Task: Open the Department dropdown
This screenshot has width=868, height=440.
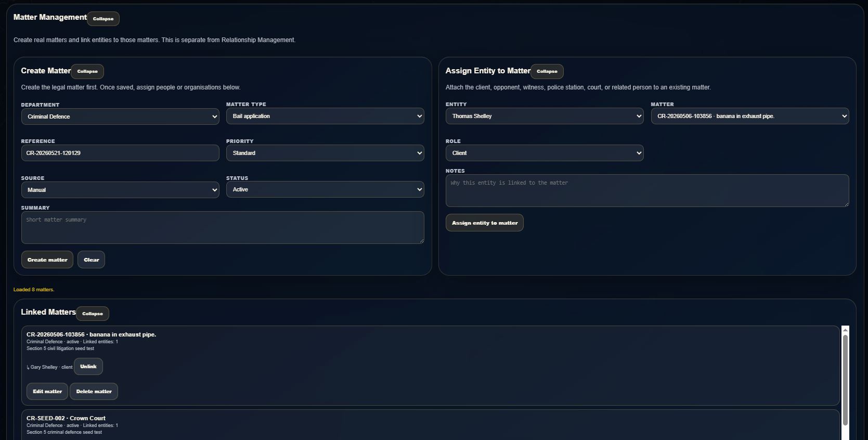Action: [x=120, y=117]
